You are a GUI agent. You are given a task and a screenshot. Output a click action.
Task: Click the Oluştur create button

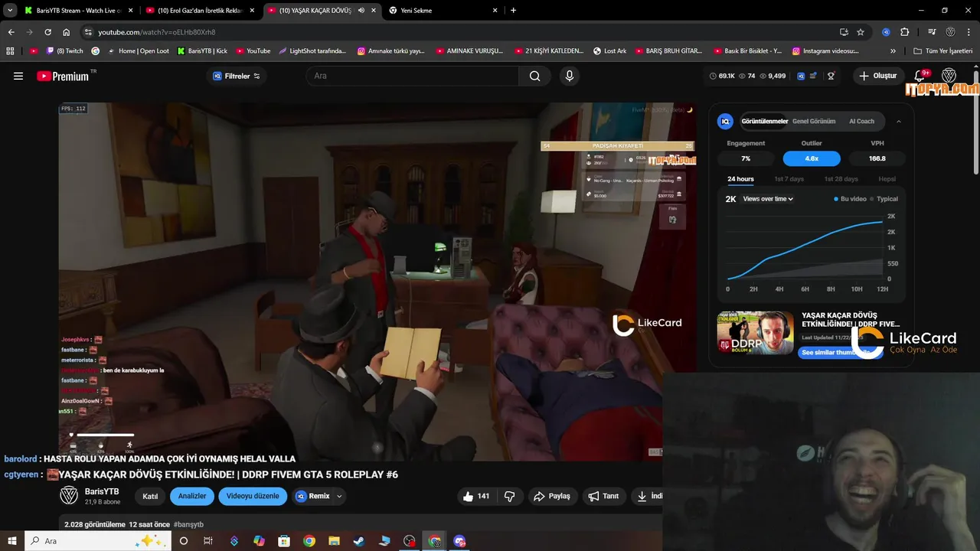point(877,76)
